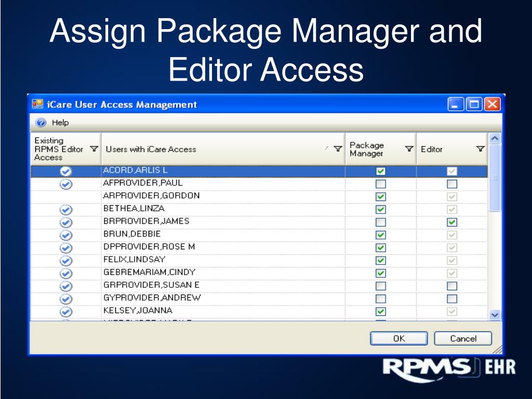Viewport: 532px width, 399px height.
Task: Minimize the iCare User Access Management window
Action: point(456,104)
